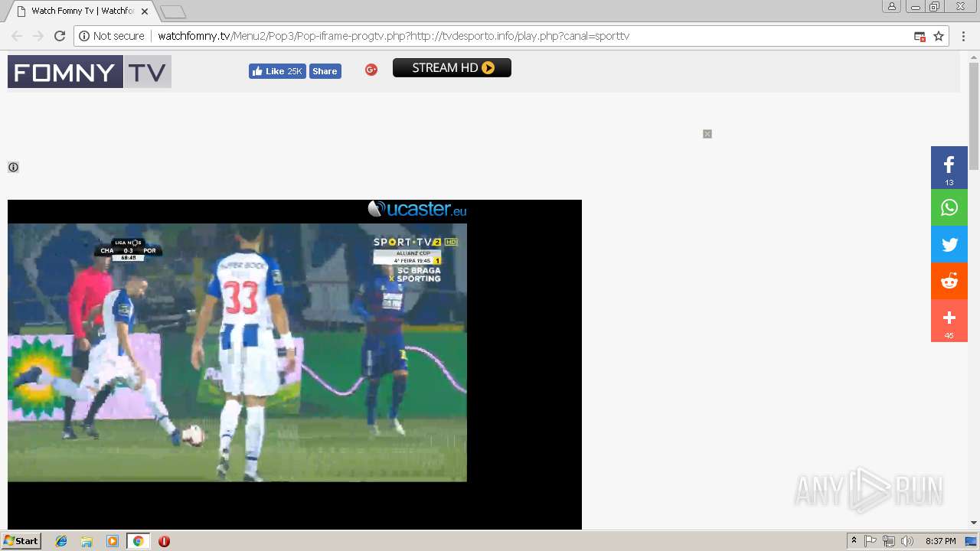This screenshot has height=551, width=980.
Task: Show hidden tray icons
Action: coord(854,541)
